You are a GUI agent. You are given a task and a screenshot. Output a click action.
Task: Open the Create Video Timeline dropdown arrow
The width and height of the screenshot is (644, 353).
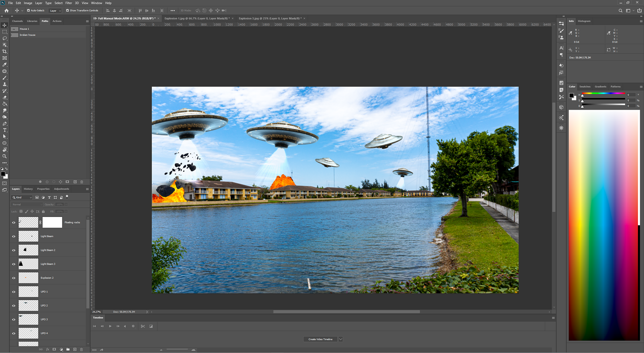coord(340,339)
